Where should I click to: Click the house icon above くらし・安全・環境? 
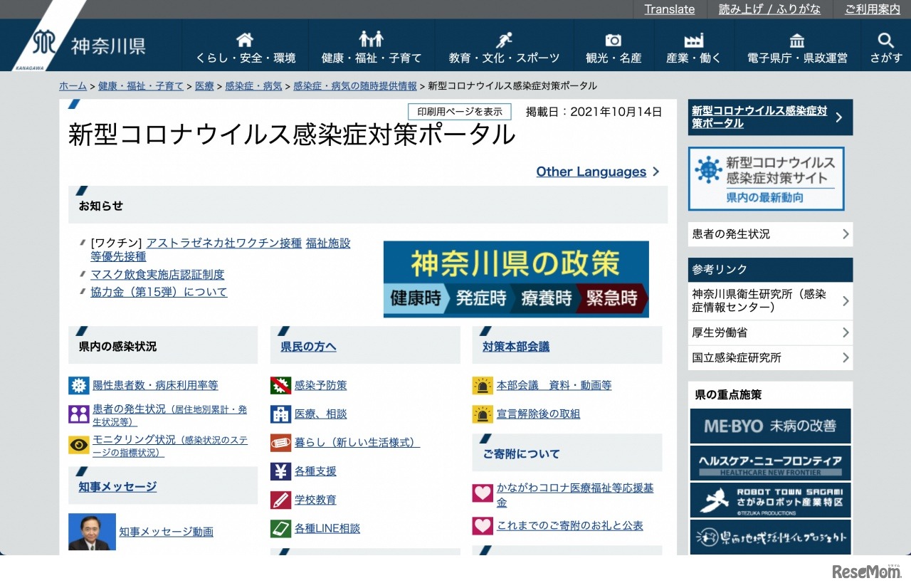pos(245,39)
